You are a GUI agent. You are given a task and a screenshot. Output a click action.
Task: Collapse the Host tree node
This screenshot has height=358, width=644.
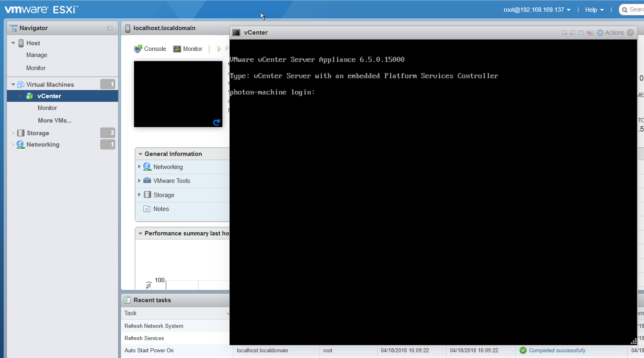[13, 43]
